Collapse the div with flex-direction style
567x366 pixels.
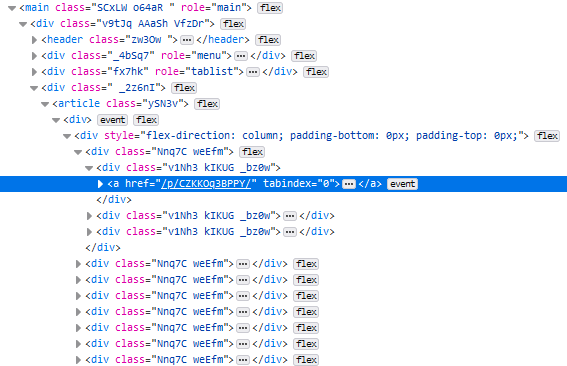67,136
